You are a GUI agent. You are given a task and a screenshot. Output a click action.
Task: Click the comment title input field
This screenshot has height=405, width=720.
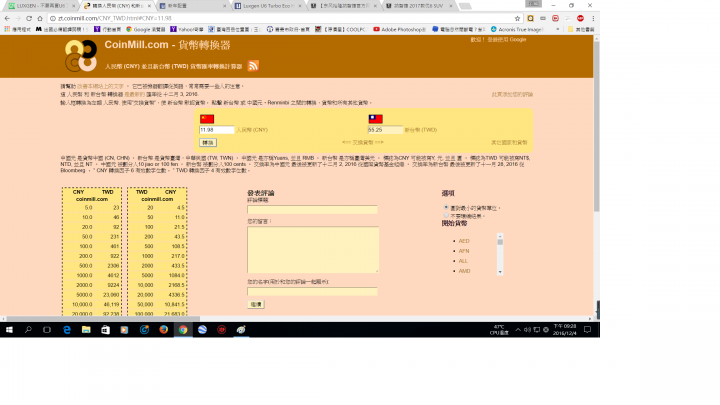312,209
